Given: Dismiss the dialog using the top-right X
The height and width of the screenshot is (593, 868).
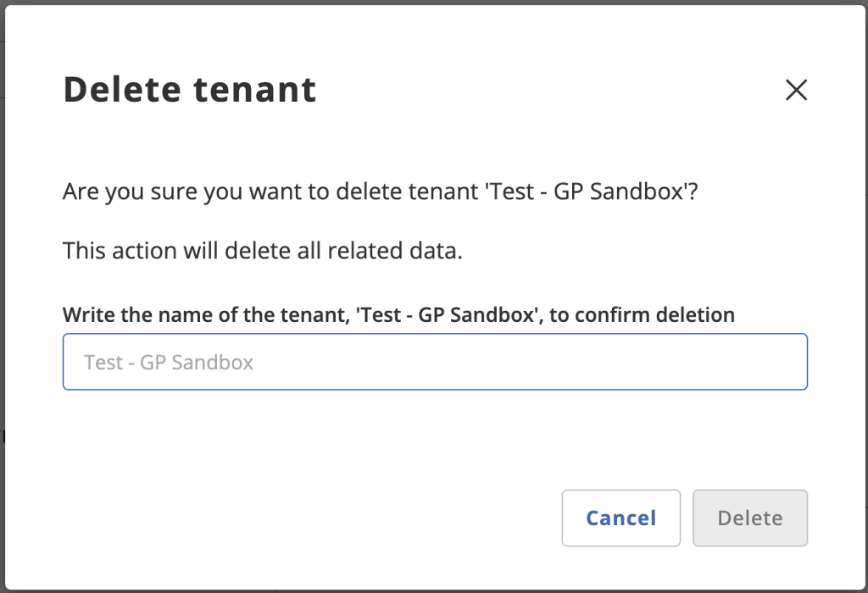Looking at the screenshot, I should click(796, 90).
